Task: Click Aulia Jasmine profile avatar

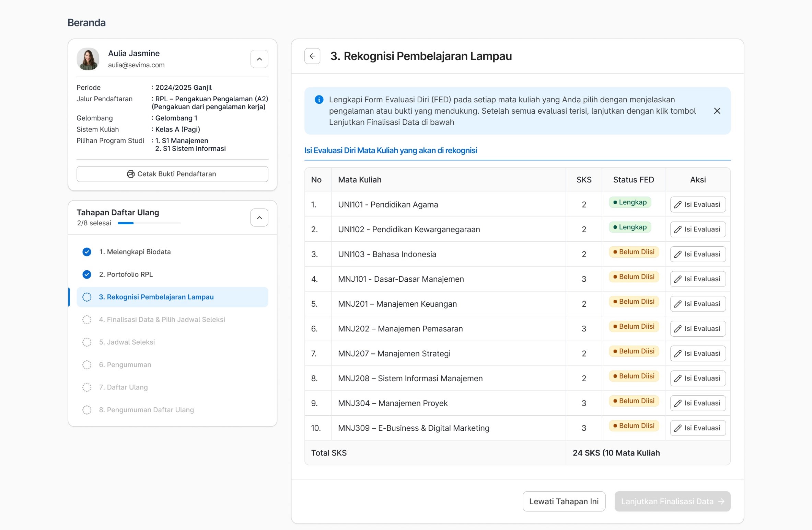Action: click(x=88, y=59)
